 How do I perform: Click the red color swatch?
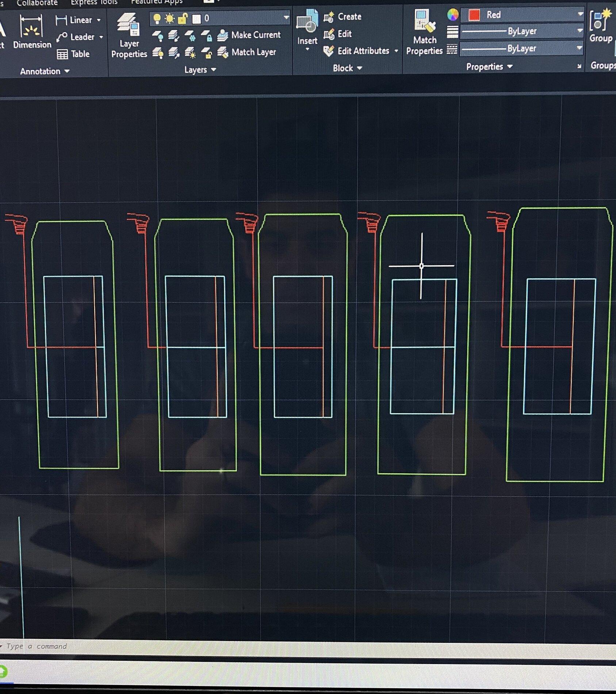[474, 15]
